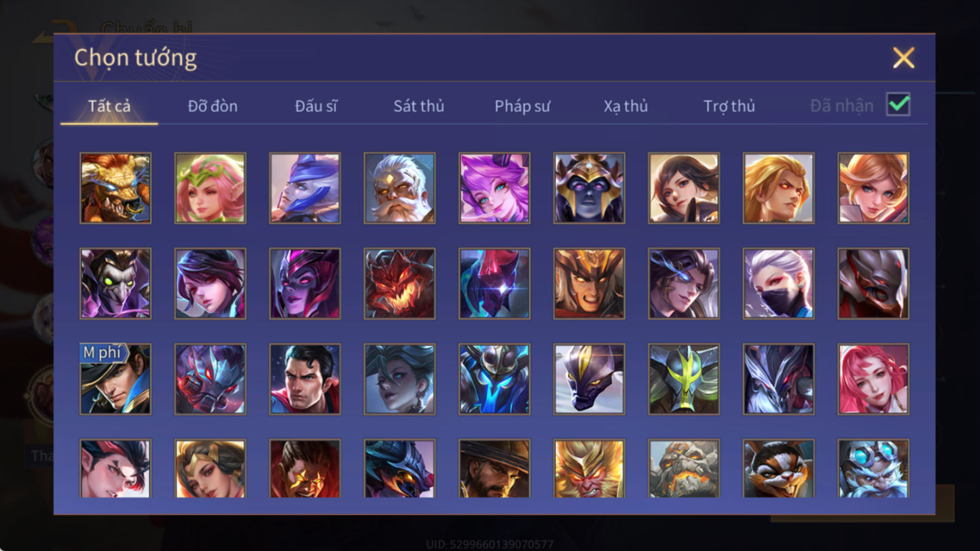Uncheck the Đã nhận checkbox

[898, 104]
